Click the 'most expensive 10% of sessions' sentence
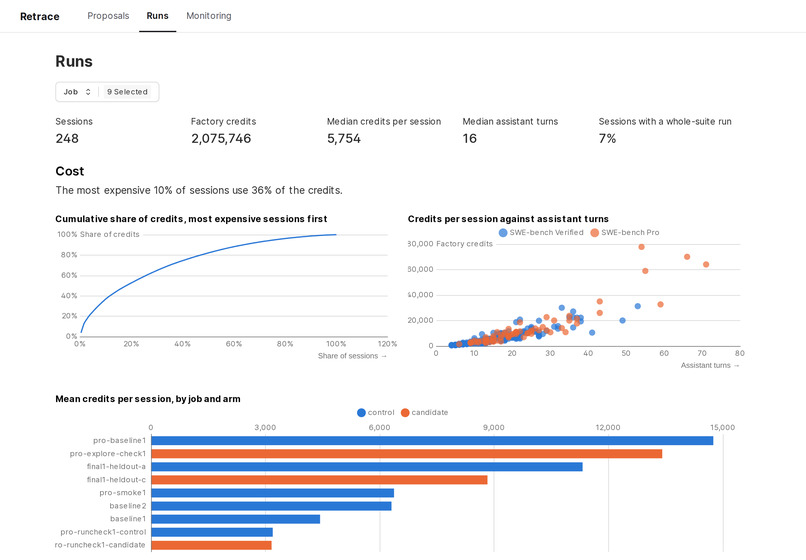Image resolution: width=806 pixels, height=560 pixels. [x=199, y=190]
